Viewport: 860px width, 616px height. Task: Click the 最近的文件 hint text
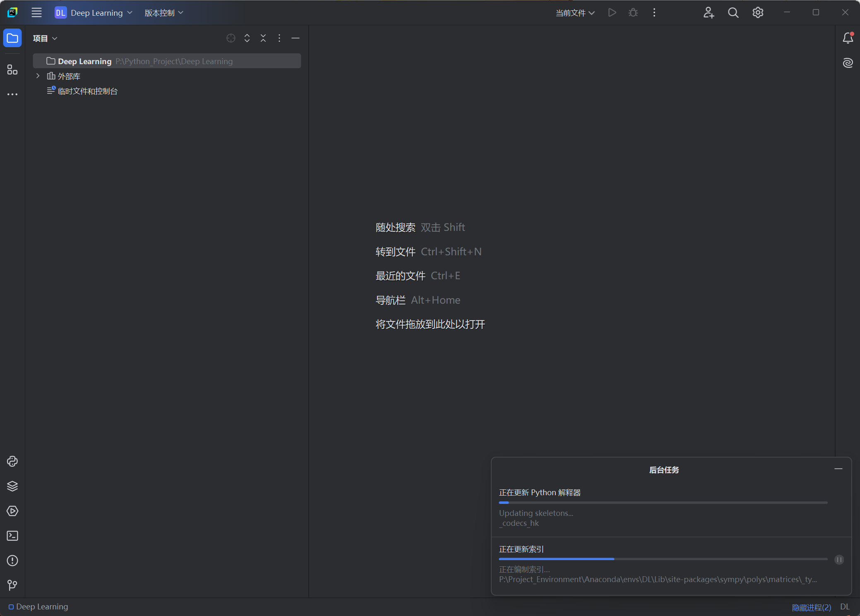click(x=400, y=276)
